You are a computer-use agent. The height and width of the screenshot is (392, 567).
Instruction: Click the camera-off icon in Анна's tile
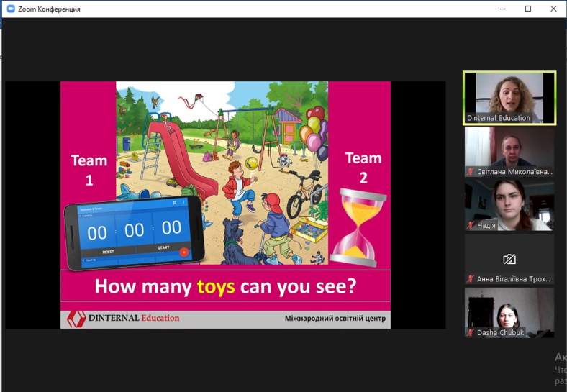[x=509, y=259]
